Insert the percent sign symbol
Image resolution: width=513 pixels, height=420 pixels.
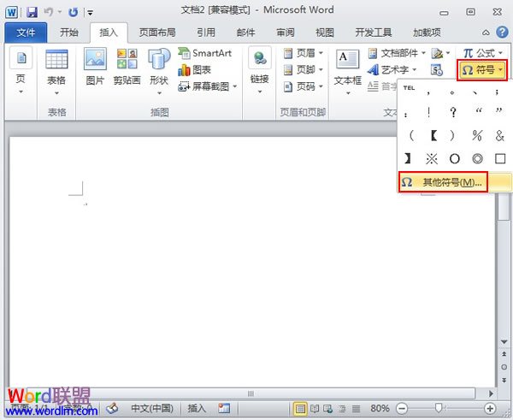tap(477, 135)
